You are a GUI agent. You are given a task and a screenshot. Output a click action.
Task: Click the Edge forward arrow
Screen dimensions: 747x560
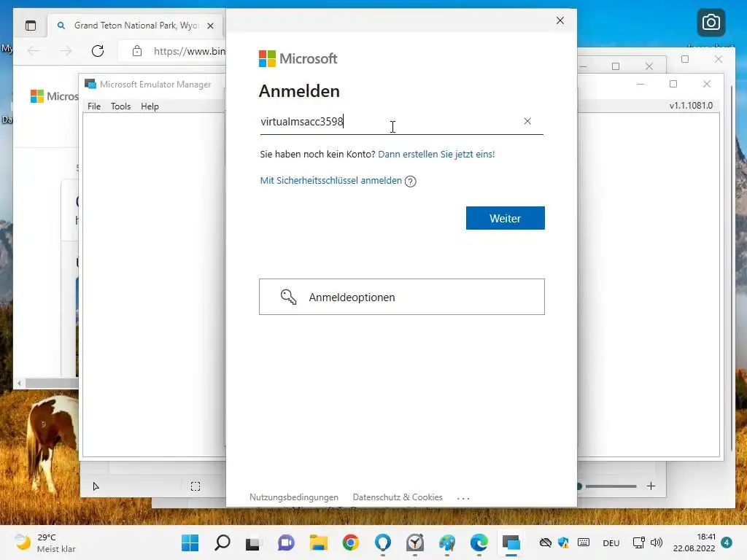click(x=66, y=51)
